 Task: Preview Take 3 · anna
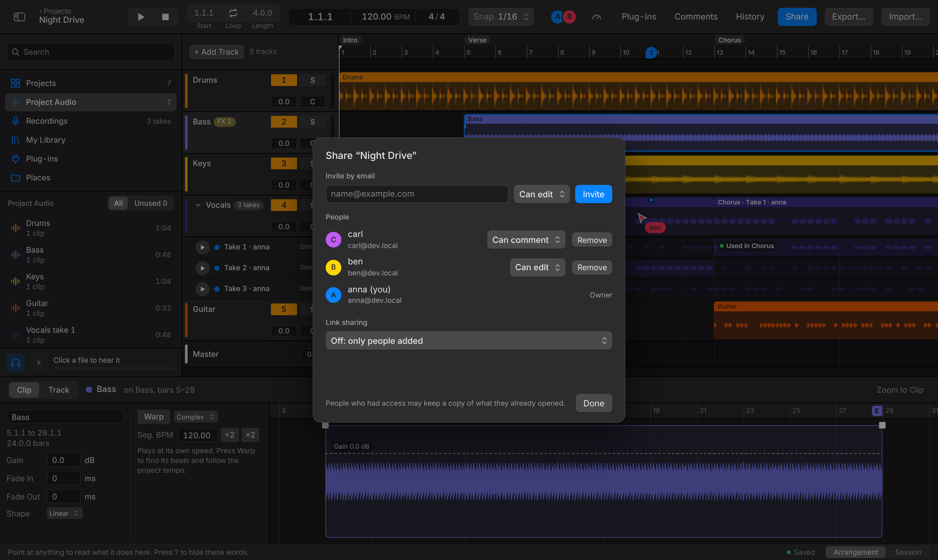point(203,289)
